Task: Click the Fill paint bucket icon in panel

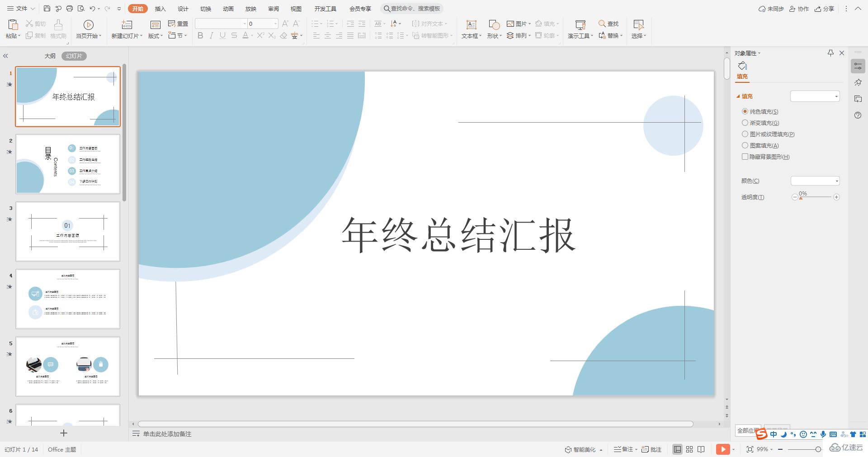Action: tap(742, 66)
